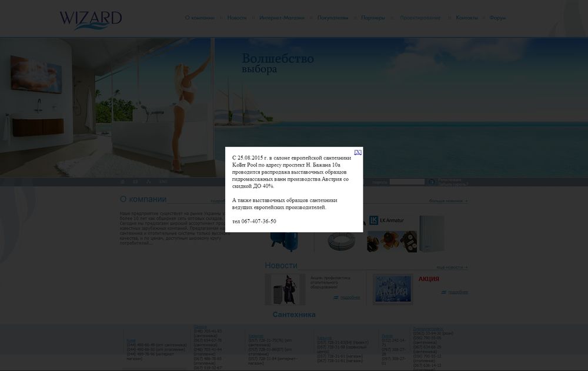Image resolution: width=588 pixels, height=371 pixels.
Task: Open the Акция: профилактика отопительного оборудования news title
Action: tap(330, 282)
